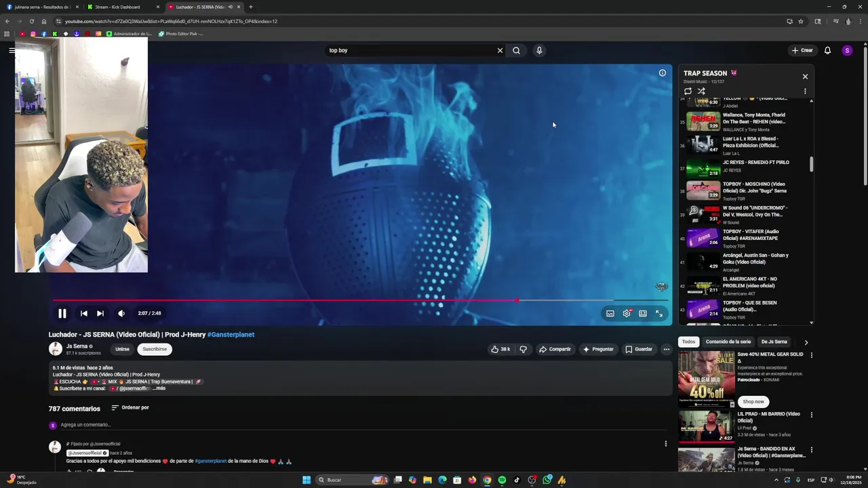Image resolution: width=868 pixels, height=488 pixels.
Task: Open a new browser tab
Action: click(x=251, y=7)
